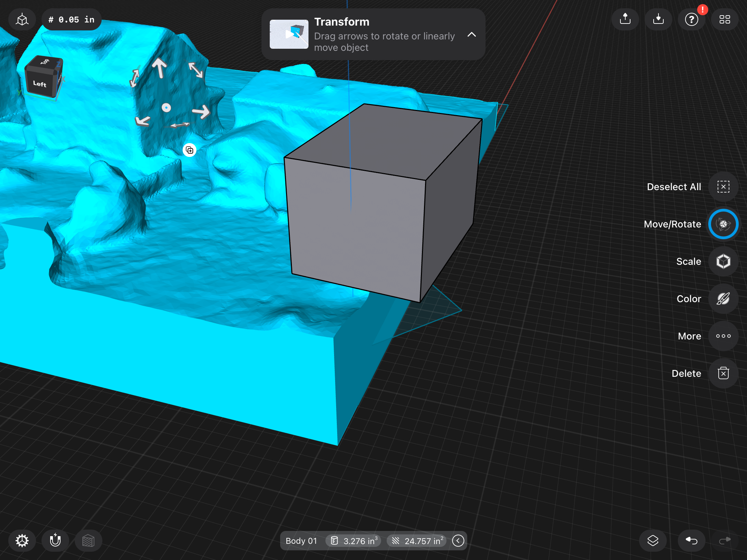Screen dimensions: 747x560
Task: Toggle the magnet snapping icon
Action: (x=55, y=541)
